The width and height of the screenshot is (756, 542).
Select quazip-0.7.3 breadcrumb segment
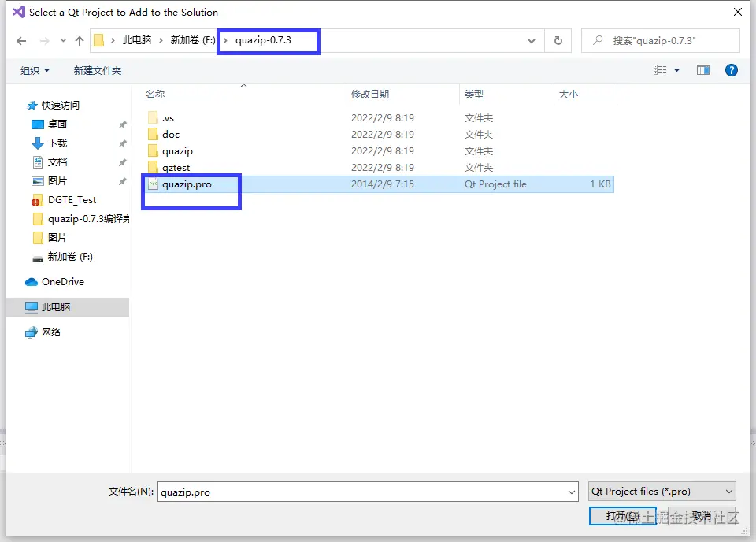tap(263, 40)
